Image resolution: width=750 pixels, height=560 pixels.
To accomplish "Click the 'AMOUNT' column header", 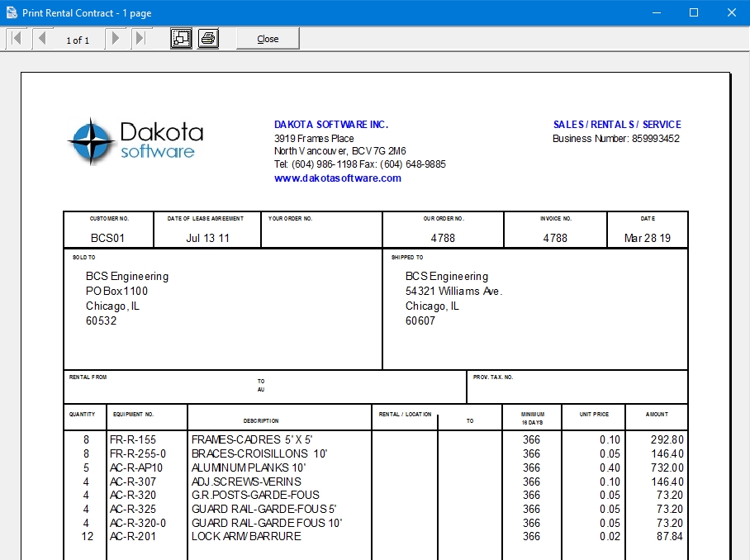I will pyautogui.click(x=657, y=414).
